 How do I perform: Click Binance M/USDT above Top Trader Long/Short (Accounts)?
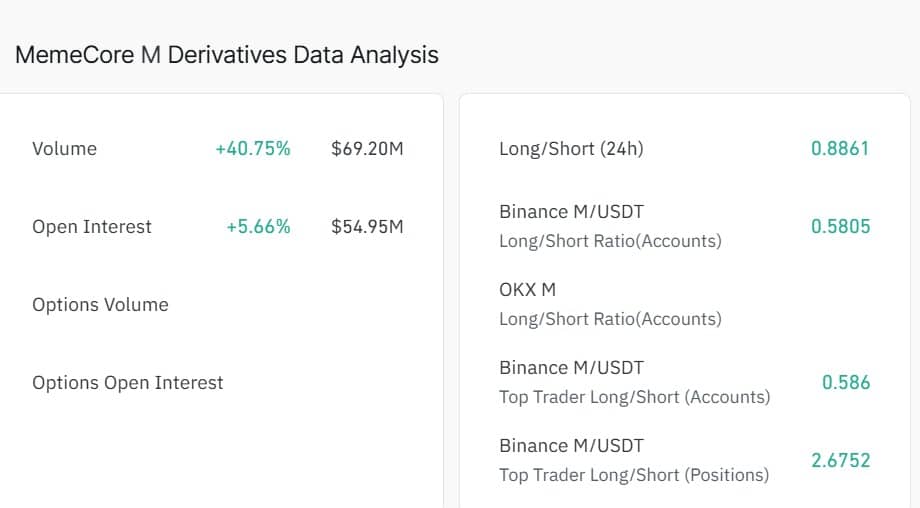coord(571,368)
